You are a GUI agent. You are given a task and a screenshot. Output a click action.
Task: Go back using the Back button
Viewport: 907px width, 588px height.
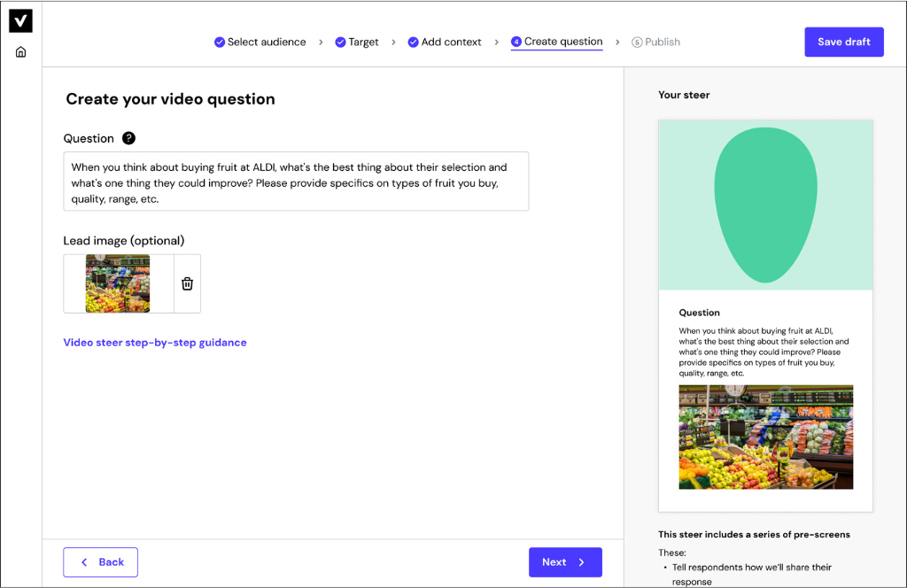point(100,562)
